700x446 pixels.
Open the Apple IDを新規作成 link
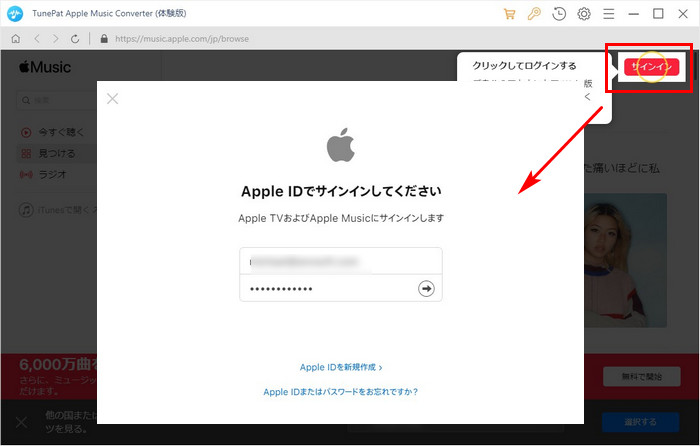tap(341, 367)
